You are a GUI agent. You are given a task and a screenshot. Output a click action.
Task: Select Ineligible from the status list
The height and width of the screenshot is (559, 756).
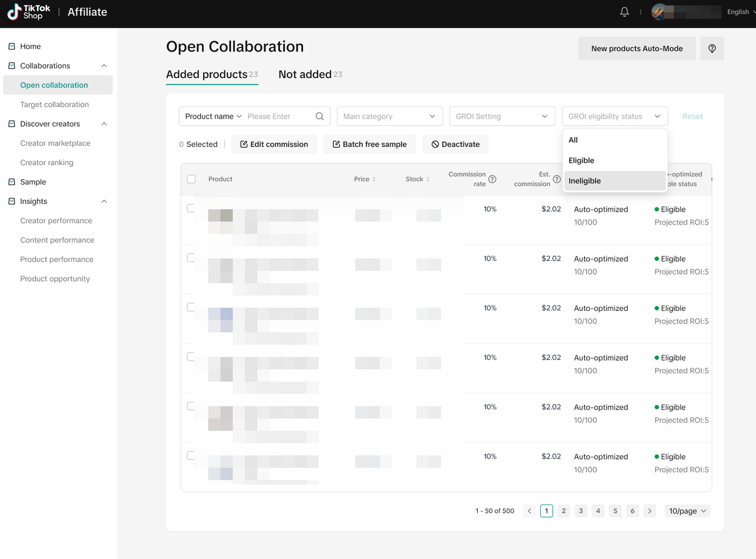[584, 181]
